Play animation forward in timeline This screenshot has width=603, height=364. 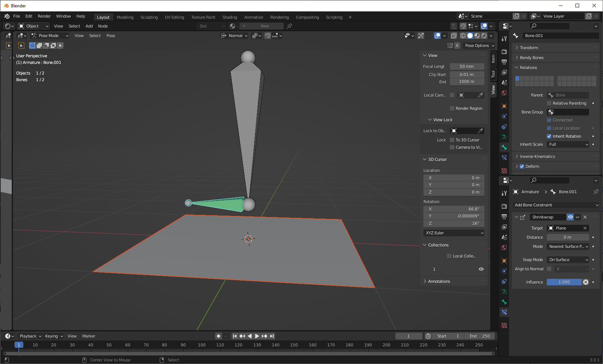(x=257, y=336)
